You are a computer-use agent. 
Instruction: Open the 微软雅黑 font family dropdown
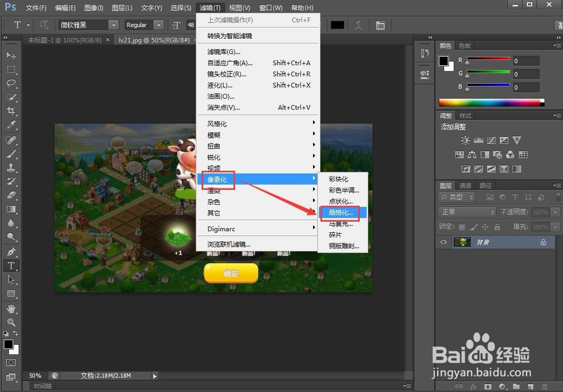pyautogui.click(x=114, y=25)
